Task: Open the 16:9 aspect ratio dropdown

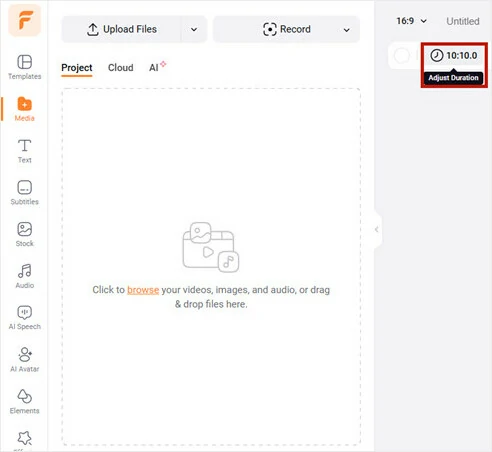Action: 411,21
